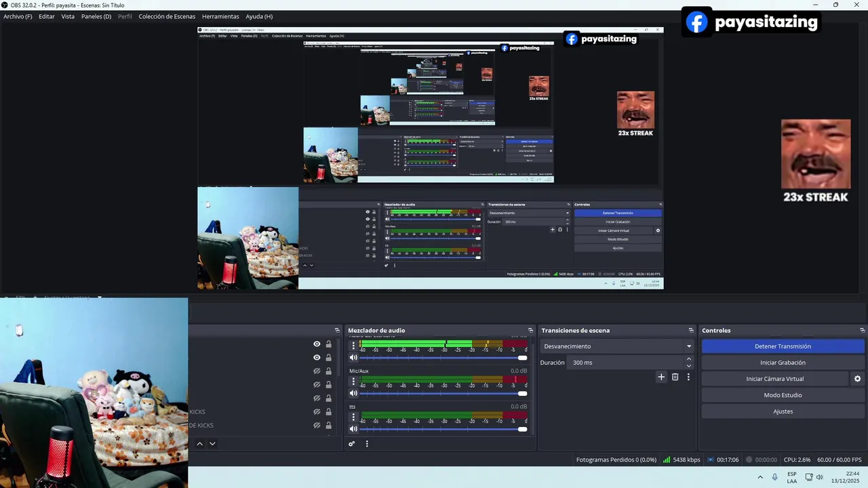Show hidden icons in system tray
This screenshot has height=488, width=868.
(x=760, y=477)
